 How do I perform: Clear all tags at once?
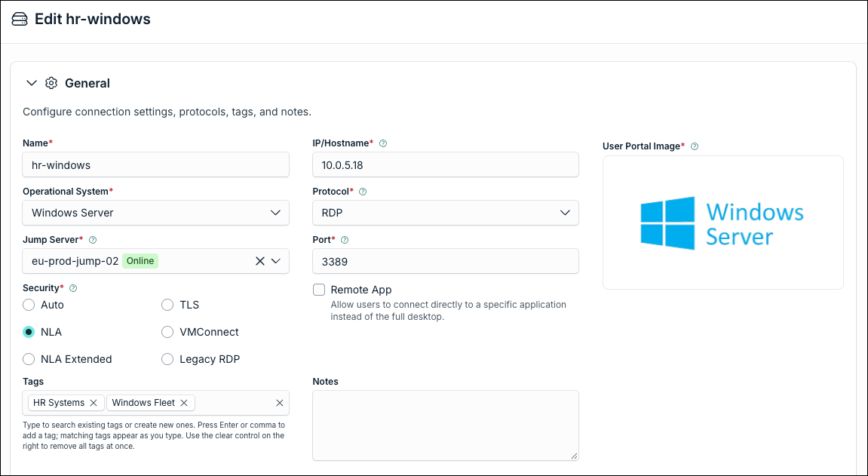[x=280, y=403]
